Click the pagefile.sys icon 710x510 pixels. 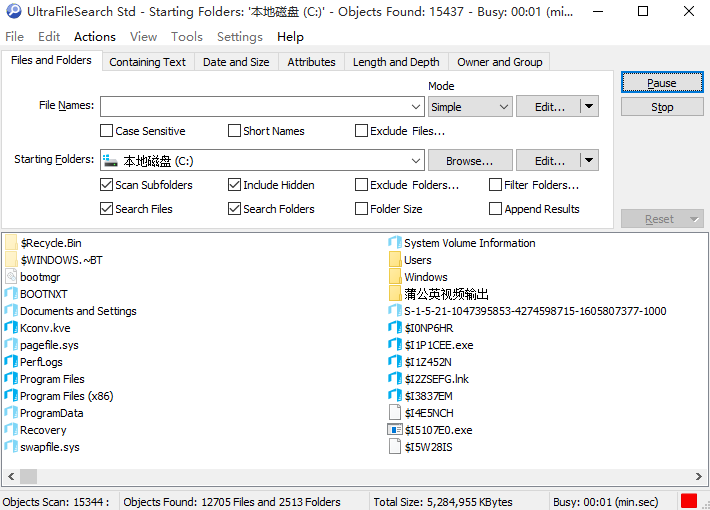(x=11, y=345)
